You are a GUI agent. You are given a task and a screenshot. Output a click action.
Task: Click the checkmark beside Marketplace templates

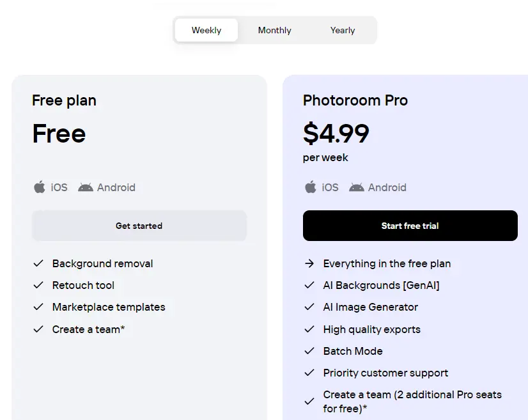tap(38, 307)
